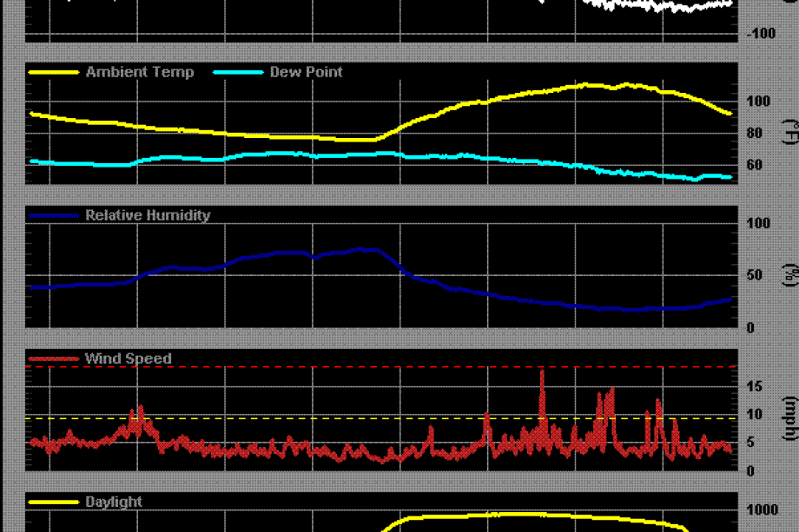Click the 1000 daylight axis label

pyautogui.click(x=762, y=510)
